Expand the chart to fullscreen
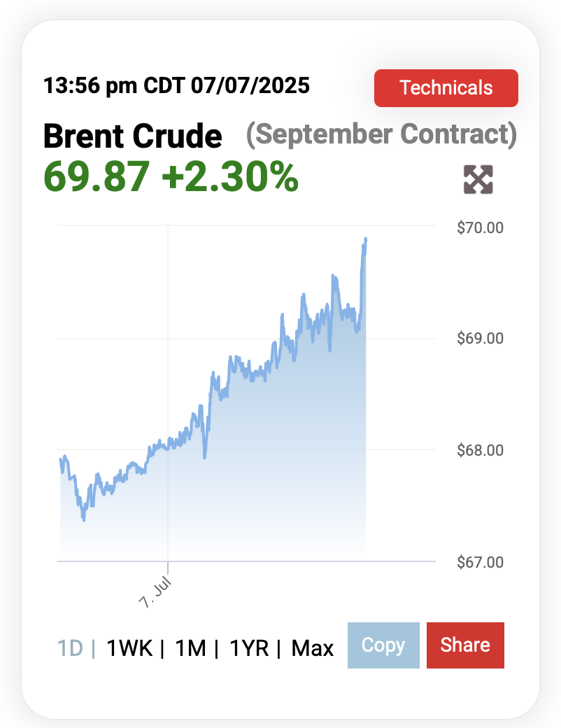This screenshot has height=728, width=561. pos(478,179)
